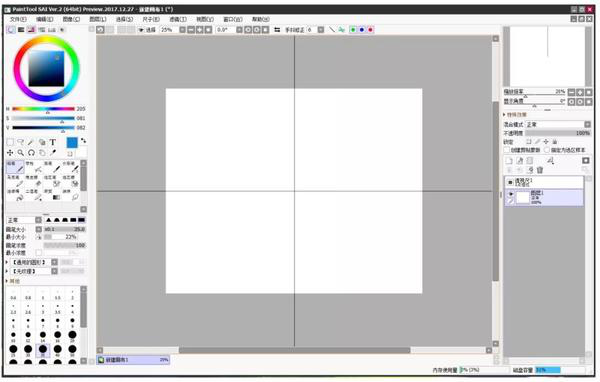Click the undo arrow in toolbar
Image resolution: width=600 pixels, height=382 pixels.
100,29
